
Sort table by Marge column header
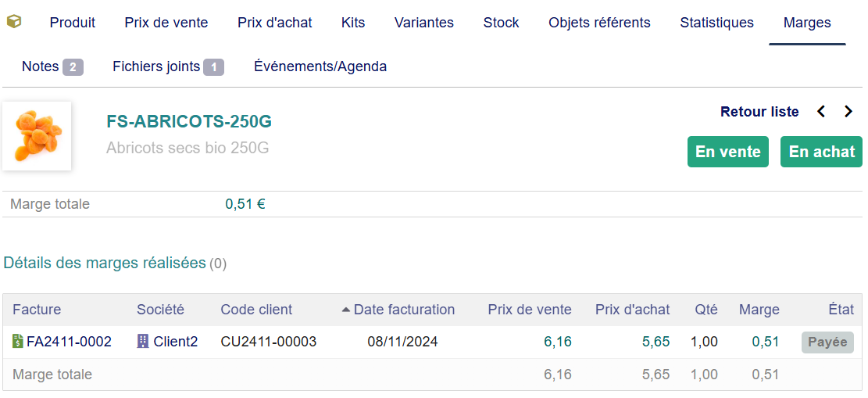click(x=759, y=310)
